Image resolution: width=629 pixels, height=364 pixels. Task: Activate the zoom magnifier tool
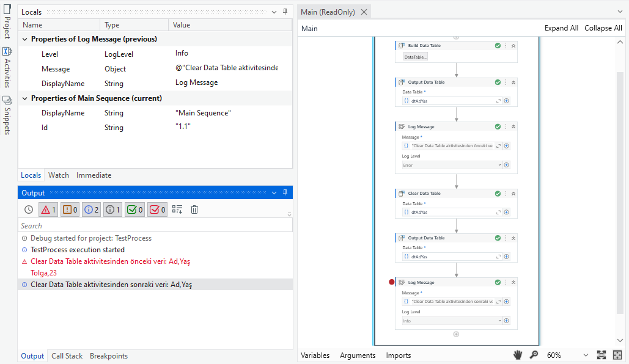pyautogui.click(x=533, y=354)
